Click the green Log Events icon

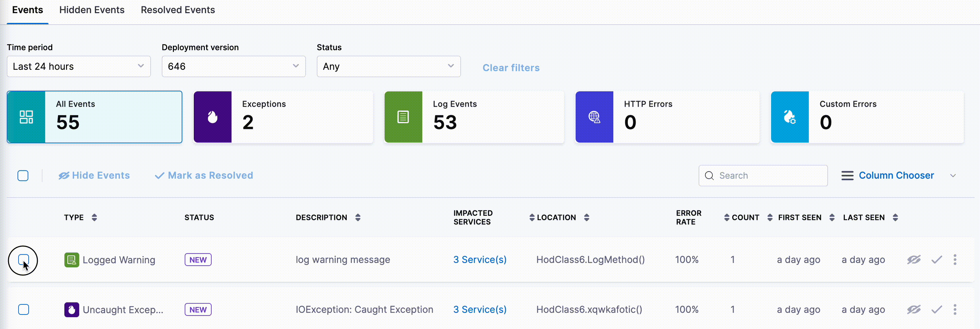pos(403,117)
